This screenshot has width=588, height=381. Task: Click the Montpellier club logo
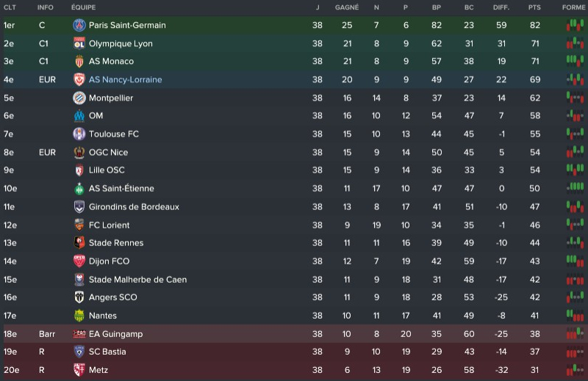coord(79,98)
